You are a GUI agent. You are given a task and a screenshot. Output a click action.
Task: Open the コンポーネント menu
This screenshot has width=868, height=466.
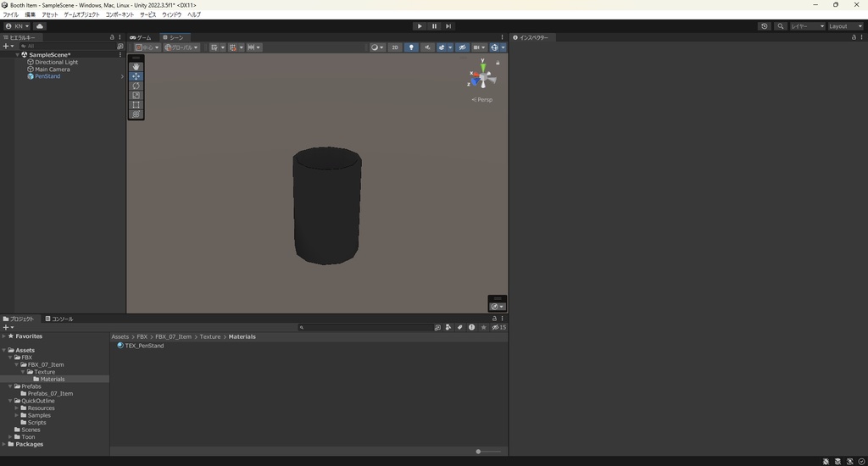tap(120, 14)
